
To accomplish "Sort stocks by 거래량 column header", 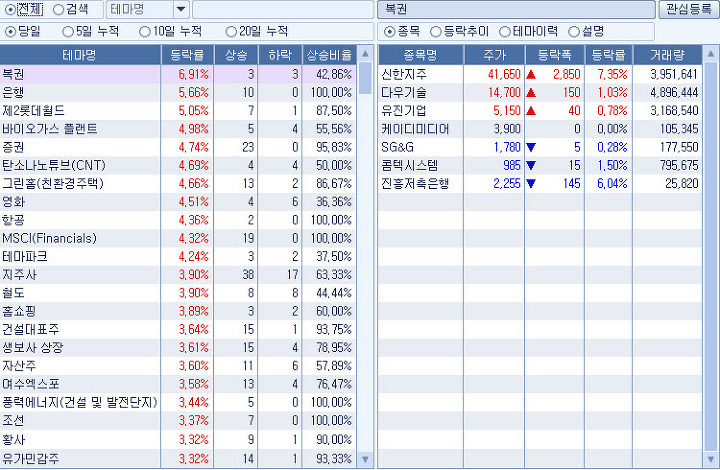I will tap(667, 55).
